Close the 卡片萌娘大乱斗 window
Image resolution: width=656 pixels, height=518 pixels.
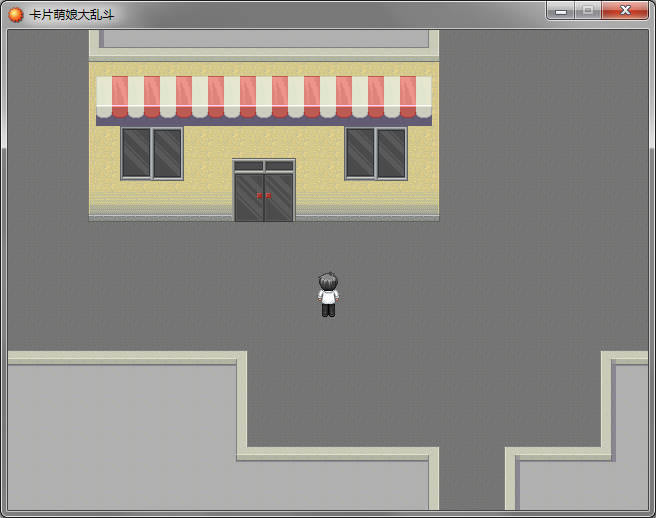click(x=625, y=10)
